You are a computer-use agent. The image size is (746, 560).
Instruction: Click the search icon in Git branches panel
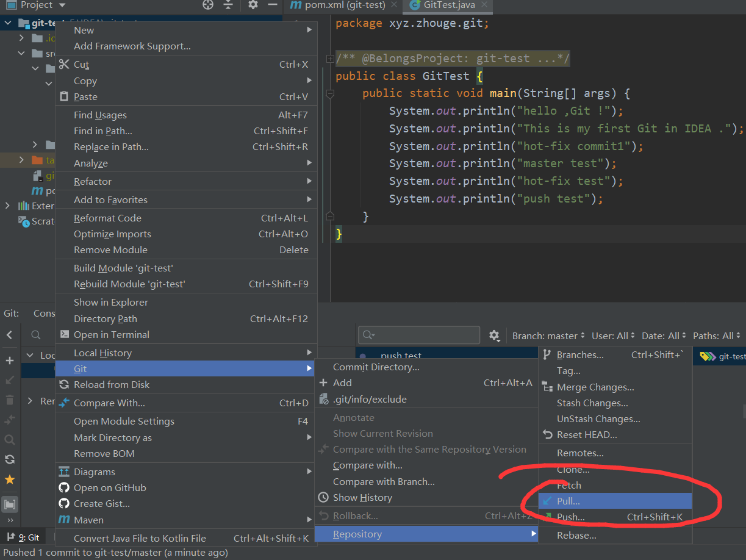click(x=36, y=335)
